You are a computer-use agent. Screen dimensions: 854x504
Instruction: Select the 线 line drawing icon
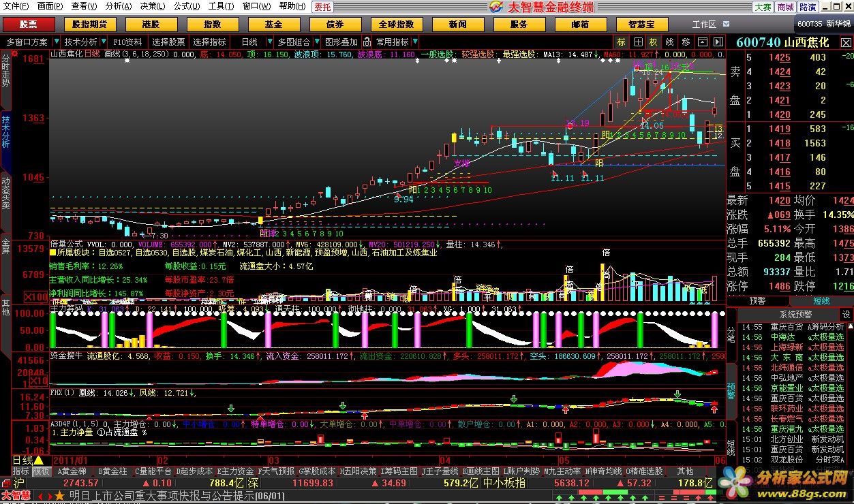pos(669,42)
